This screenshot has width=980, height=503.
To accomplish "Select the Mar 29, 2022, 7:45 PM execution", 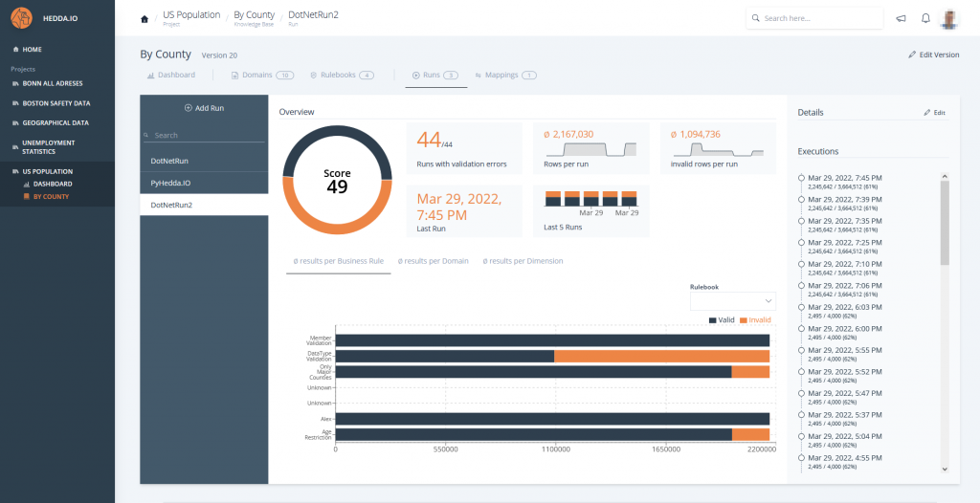I will point(845,178).
